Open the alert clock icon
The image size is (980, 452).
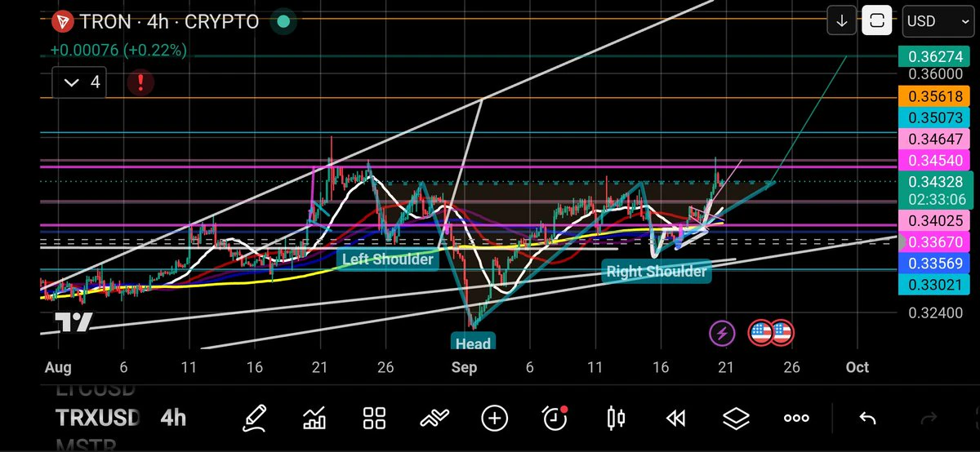coord(555,418)
